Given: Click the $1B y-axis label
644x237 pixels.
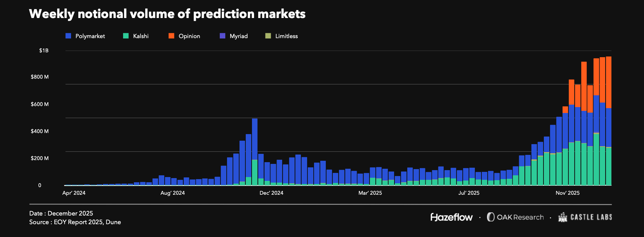Looking at the screenshot, I should (44, 51).
